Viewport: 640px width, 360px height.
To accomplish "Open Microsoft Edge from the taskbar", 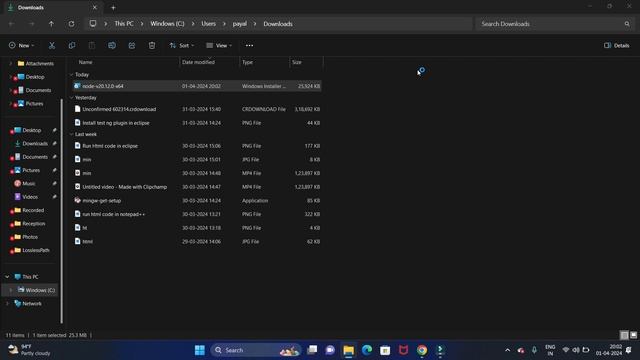I will point(367,350).
